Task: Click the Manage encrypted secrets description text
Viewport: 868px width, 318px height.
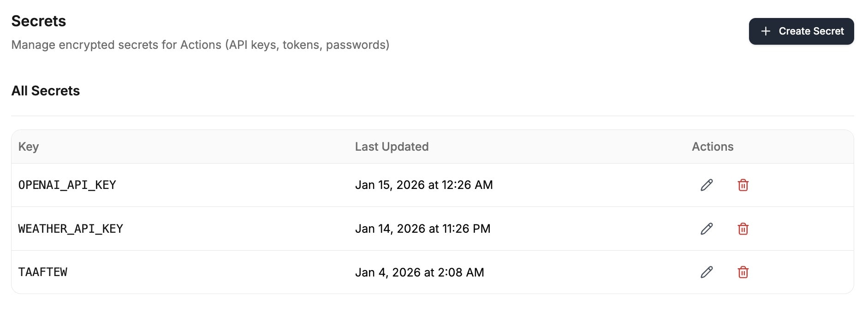Action: click(200, 45)
